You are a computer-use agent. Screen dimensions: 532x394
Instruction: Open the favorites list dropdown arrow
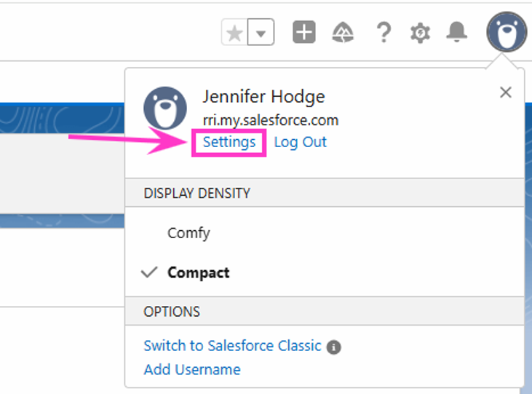tap(261, 32)
